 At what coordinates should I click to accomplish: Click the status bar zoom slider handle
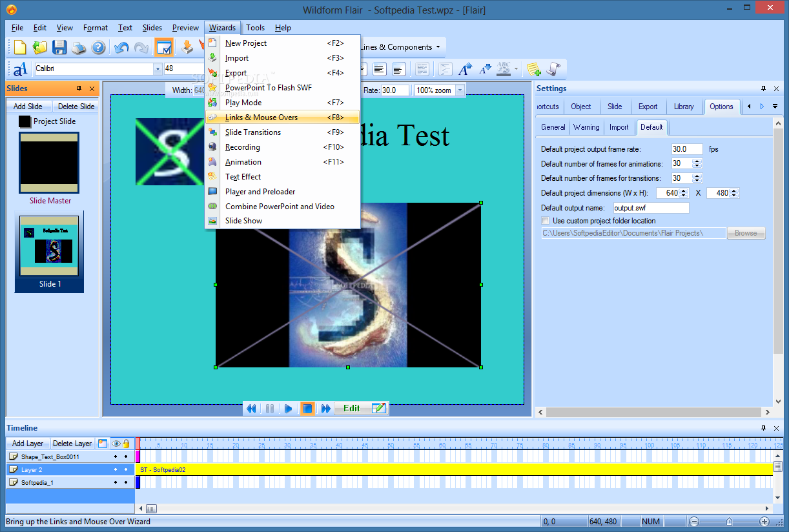[729, 522]
